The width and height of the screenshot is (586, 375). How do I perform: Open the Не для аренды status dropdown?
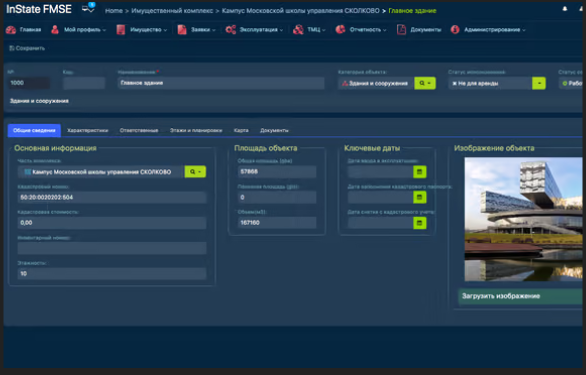pyautogui.click(x=539, y=83)
